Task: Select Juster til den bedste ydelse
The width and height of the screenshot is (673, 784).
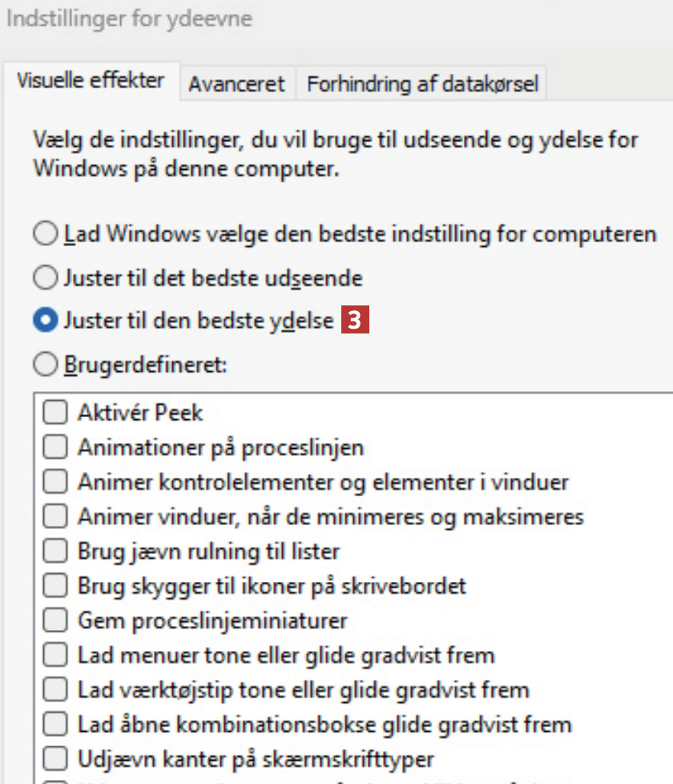Action: tap(46, 321)
